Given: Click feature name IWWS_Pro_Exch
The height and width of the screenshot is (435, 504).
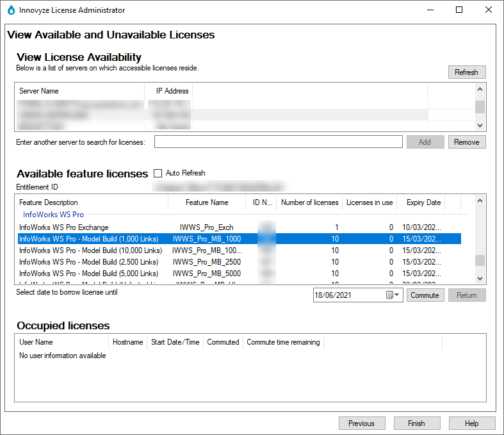Looking at the screenshot, I should pos(207,227).
